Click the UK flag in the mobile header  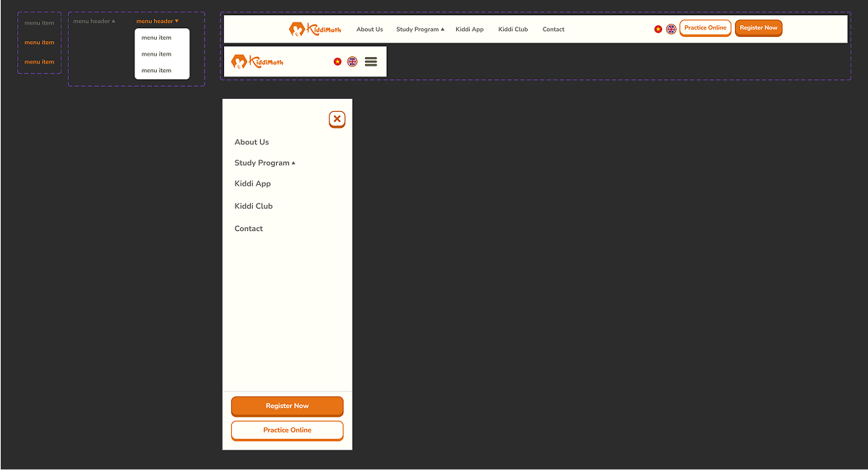point(353,61)
